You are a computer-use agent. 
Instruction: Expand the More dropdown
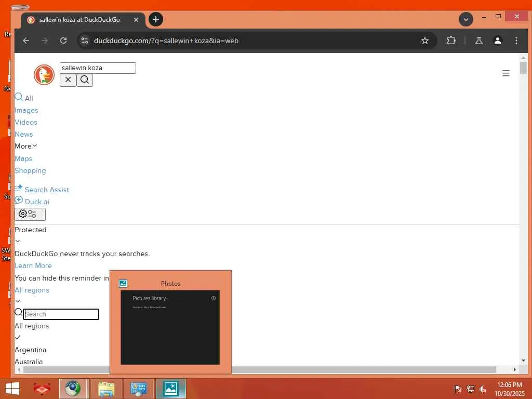pyautogui.click(x=26, y=146)
